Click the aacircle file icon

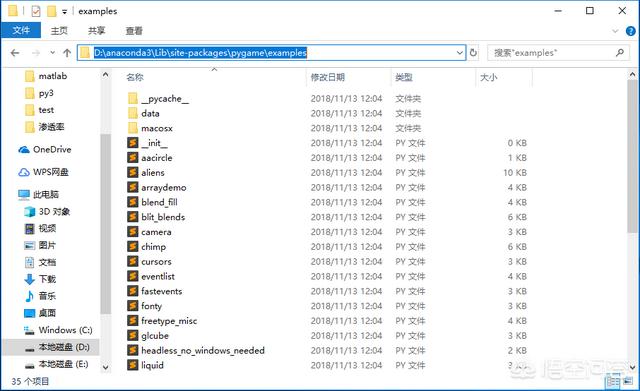pos(133,158)
